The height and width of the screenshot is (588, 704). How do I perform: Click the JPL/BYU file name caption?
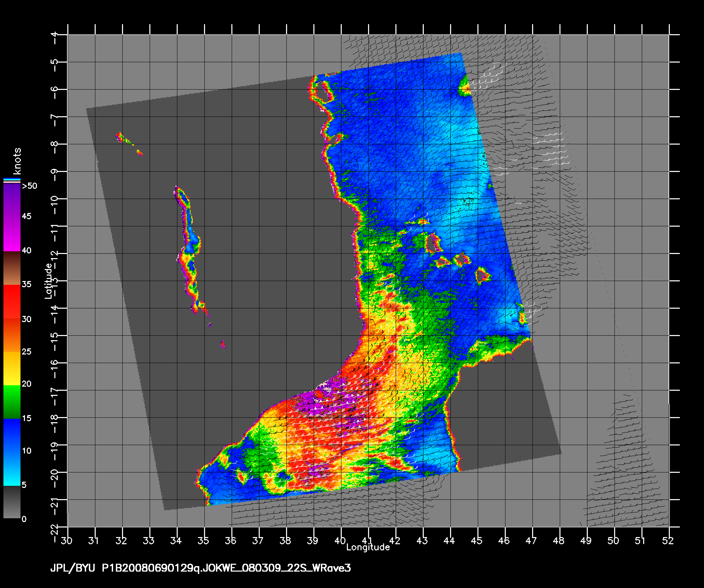(x=201, y=568)
